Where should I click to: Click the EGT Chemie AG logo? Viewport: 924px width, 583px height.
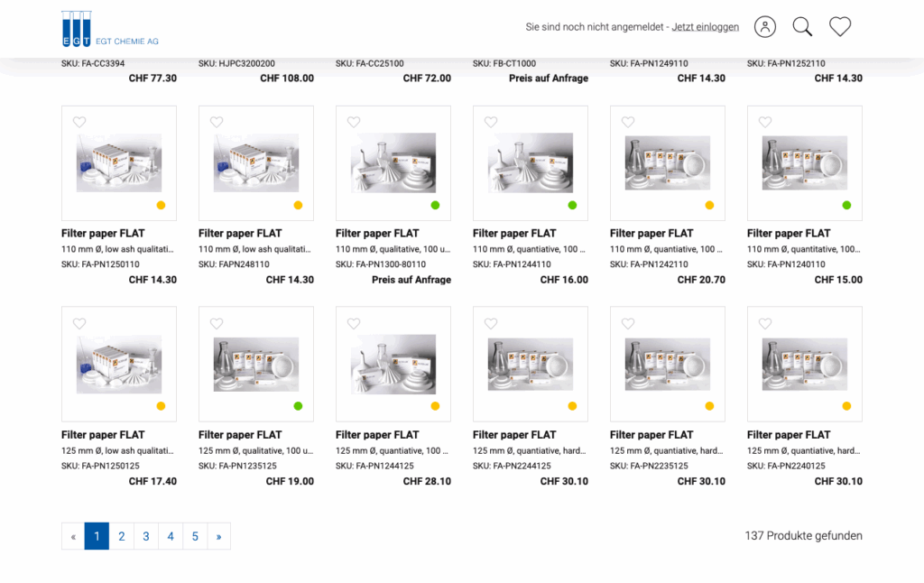(110, 29)
